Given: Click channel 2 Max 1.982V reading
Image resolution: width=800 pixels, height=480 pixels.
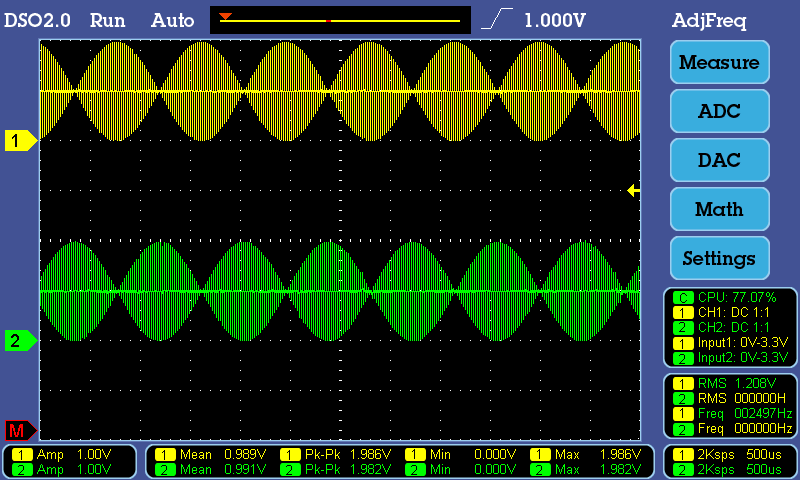Looking at the screenshot, I should click(586, 469).
